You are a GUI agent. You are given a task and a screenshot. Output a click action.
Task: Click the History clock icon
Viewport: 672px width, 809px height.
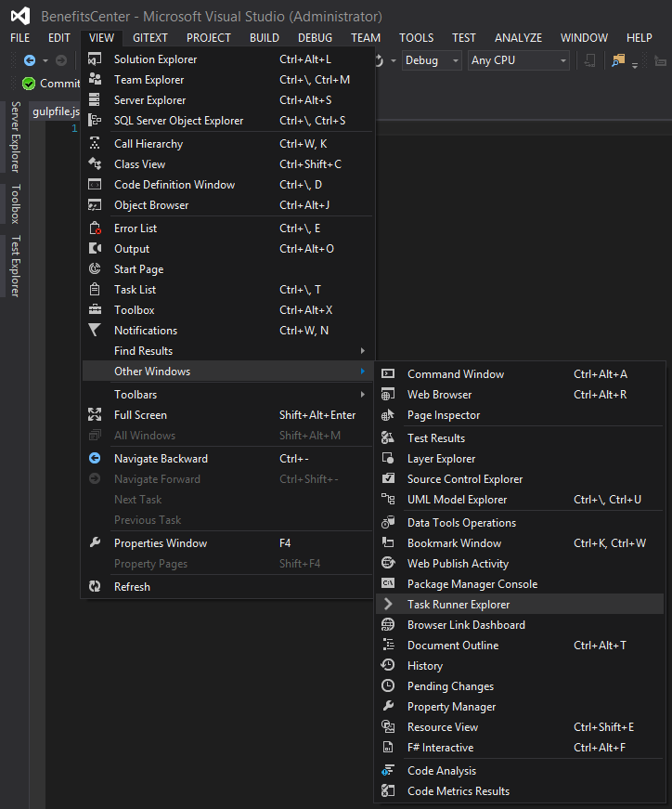click(x=388, y=665)
